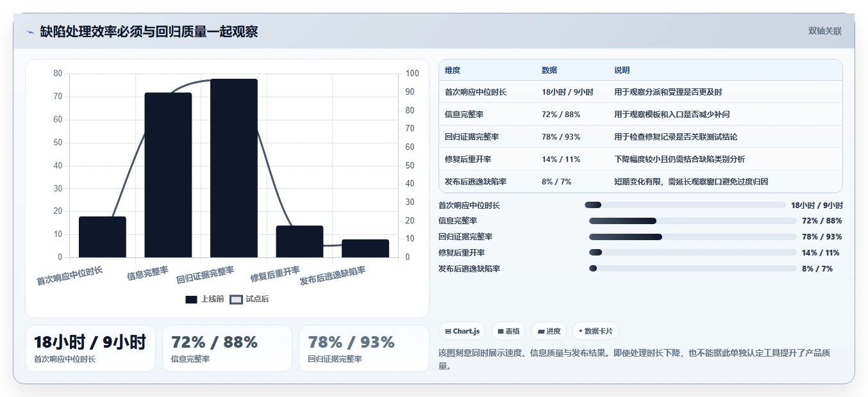Click the 回归证据完整率 x-axis label
Image resolution: width=868 pixels, height=397 pixels.
(x=205, y=275)
